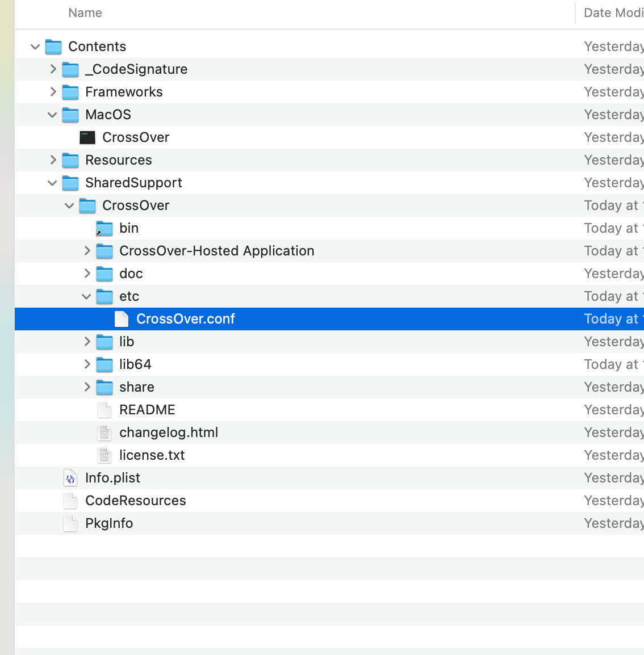This screenshot has width=644, height=655.
Task: Select the share folder name
Action: [x=137, y=387]
